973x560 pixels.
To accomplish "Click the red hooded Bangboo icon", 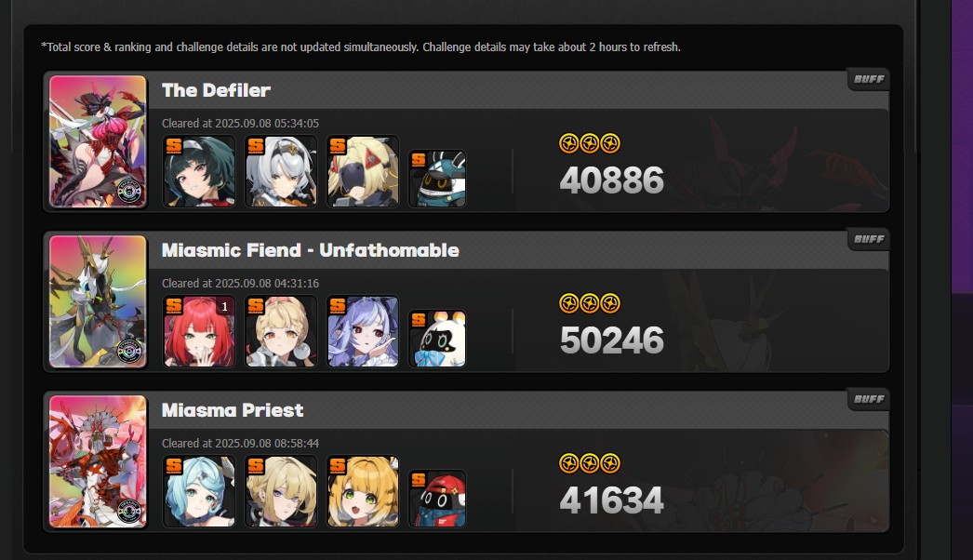I will point(437,499).
